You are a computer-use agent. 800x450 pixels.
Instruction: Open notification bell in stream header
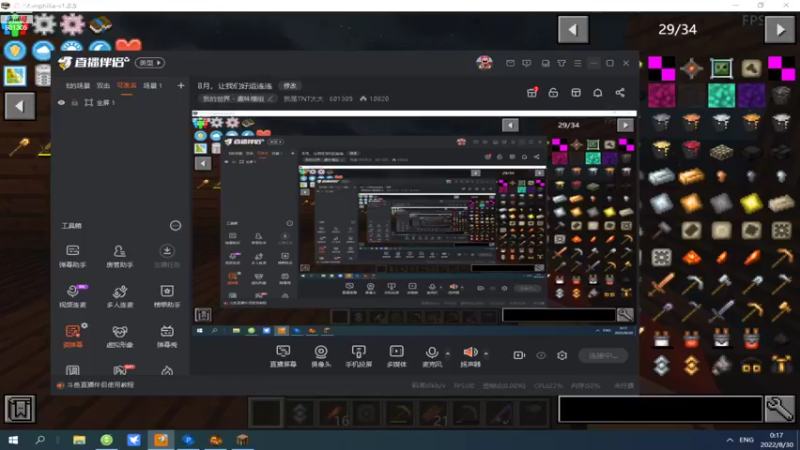click(x=597, y=92)
